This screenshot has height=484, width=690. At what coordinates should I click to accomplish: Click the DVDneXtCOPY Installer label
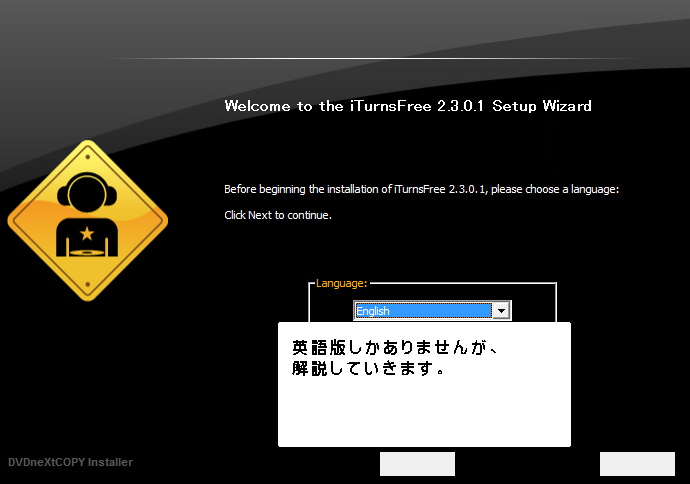[70, 462]
